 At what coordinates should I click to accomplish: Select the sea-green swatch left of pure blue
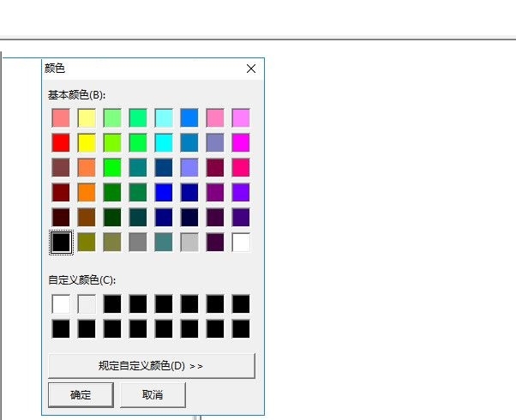pos(138,193)
